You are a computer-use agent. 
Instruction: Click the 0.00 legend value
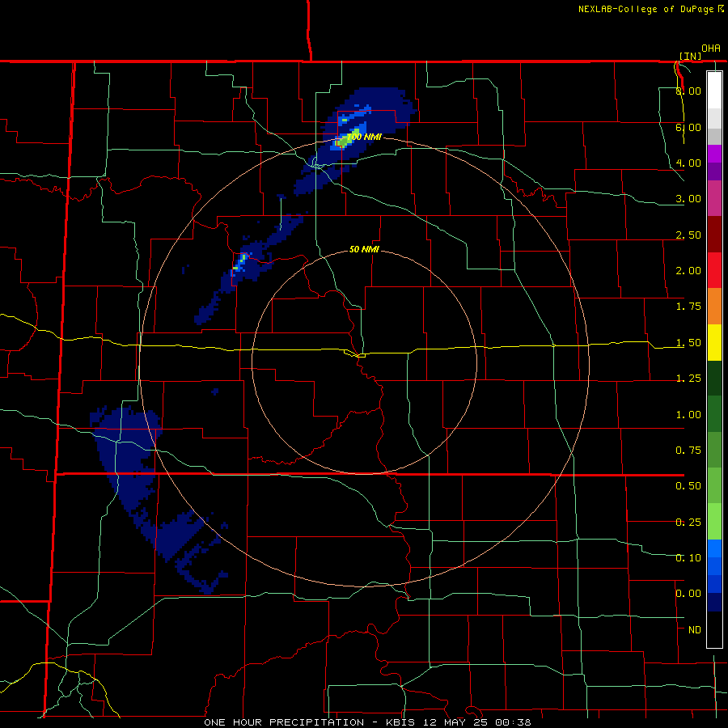(688, 594)
